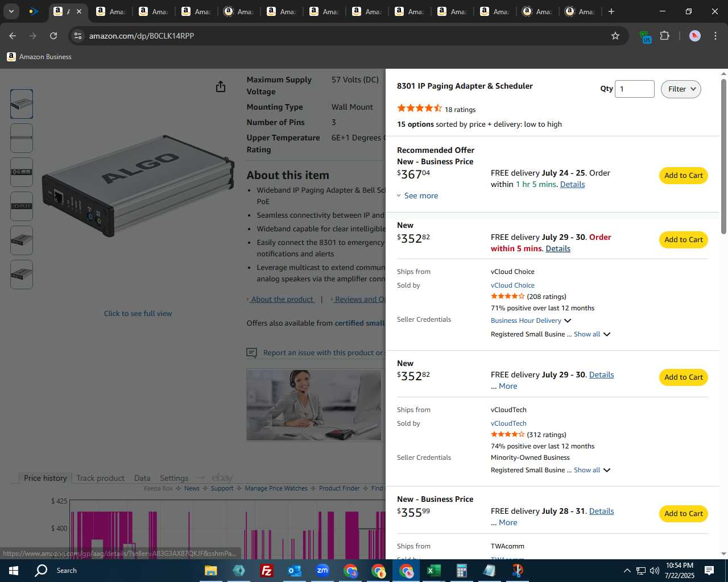Click the network icon in system tray

(641, 571)
